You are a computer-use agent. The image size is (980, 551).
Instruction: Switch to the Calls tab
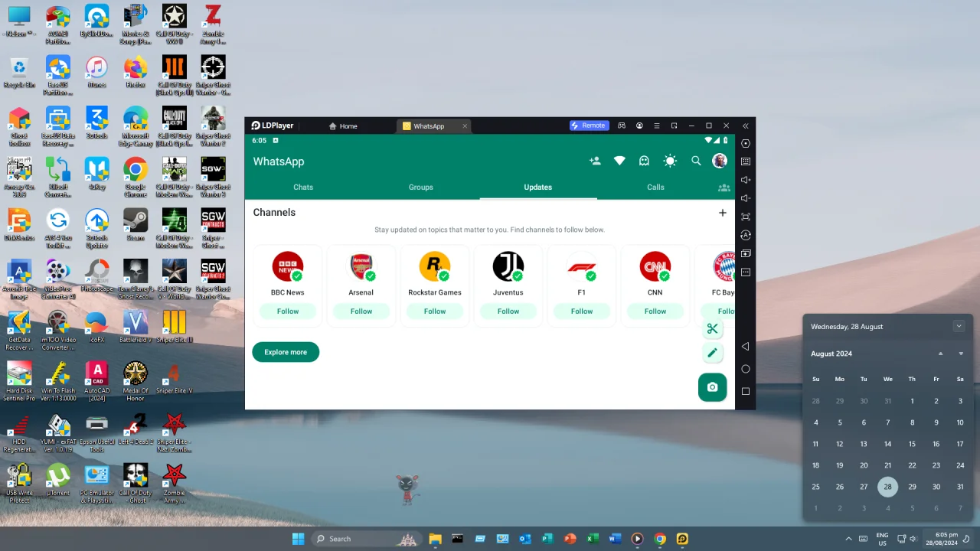(x=655, y=187)
